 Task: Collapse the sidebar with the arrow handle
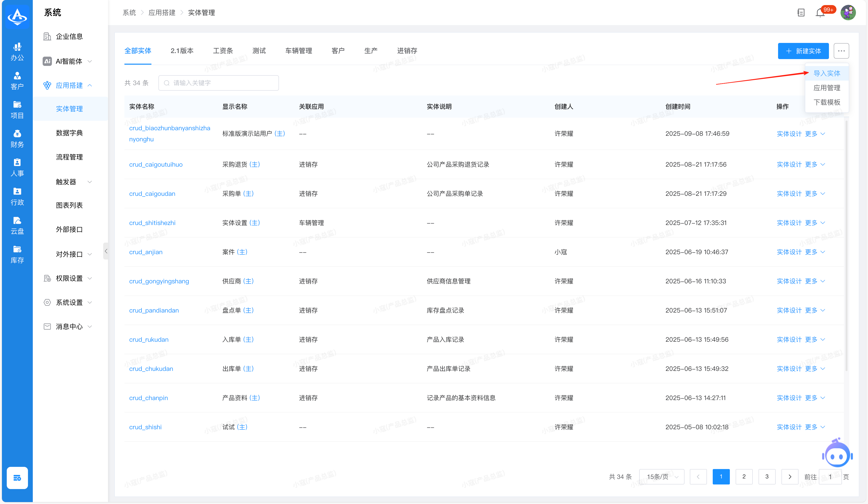click(106, 251)
